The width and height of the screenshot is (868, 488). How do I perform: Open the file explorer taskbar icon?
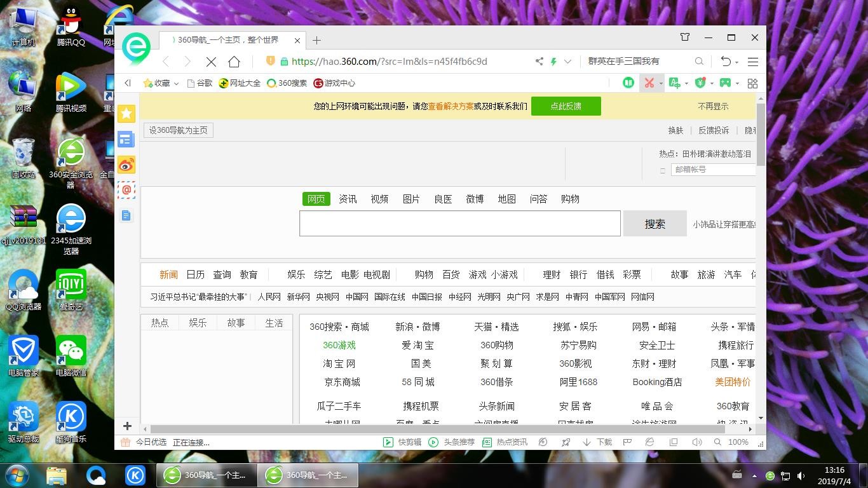[x=57, y=475]
